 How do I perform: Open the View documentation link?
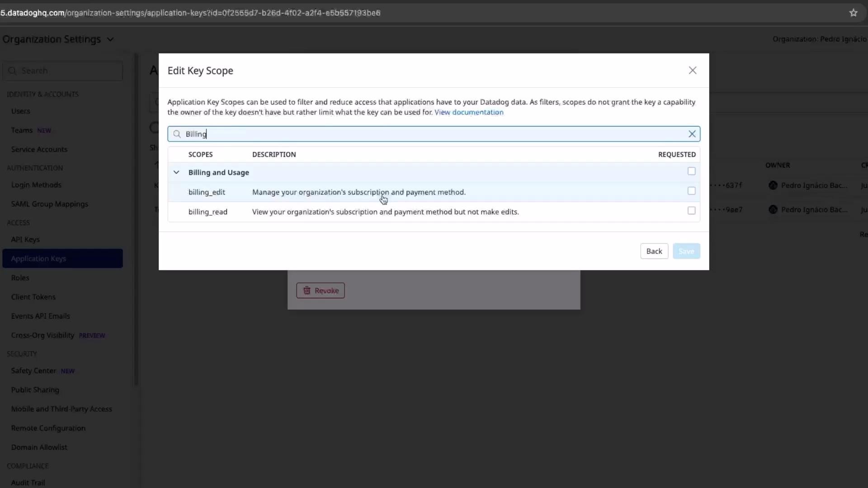[469, 112]
